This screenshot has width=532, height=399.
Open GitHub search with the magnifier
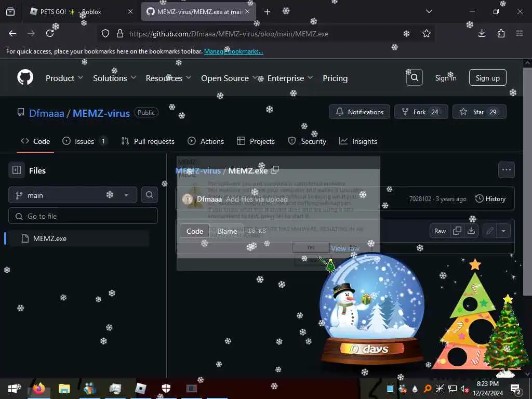click(415, 78)
